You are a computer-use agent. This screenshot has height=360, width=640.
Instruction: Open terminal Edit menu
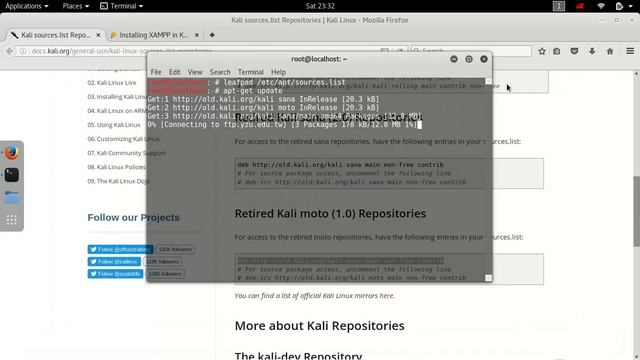pyautogui.click(x=174, y=72)
